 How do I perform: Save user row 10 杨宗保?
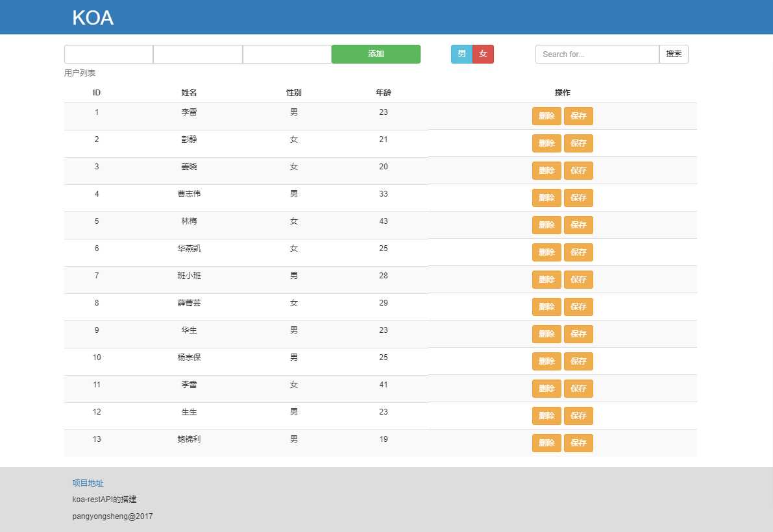(578, 361)
